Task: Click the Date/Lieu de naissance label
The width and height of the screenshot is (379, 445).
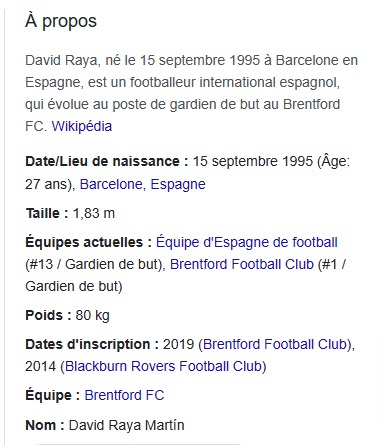Action: tap(107, 162)
